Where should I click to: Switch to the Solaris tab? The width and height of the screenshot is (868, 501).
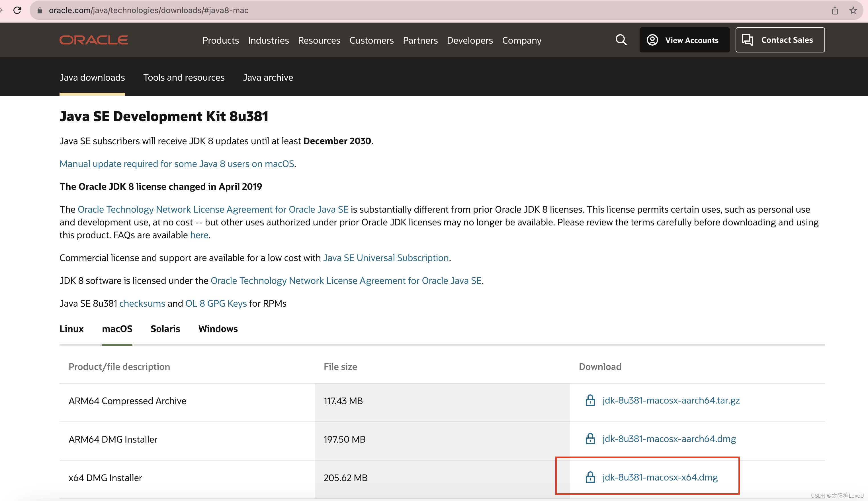(x=165, y=329)
